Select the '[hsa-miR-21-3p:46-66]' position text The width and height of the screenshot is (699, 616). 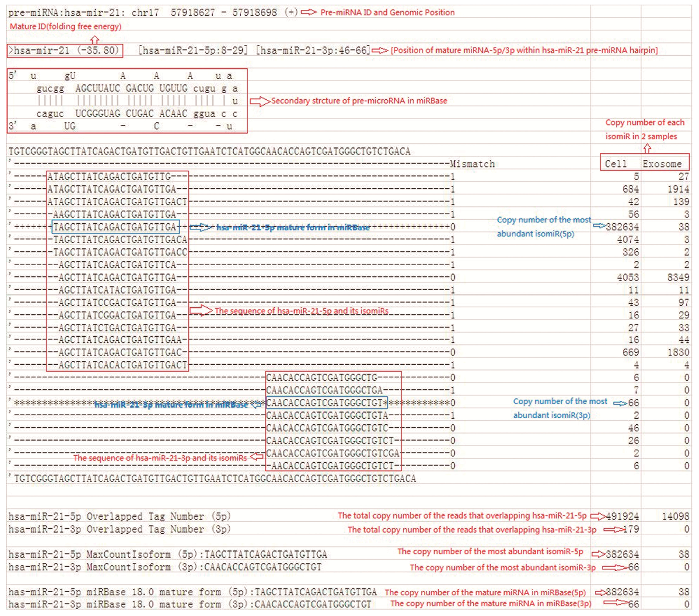click(x=313, y=50)
